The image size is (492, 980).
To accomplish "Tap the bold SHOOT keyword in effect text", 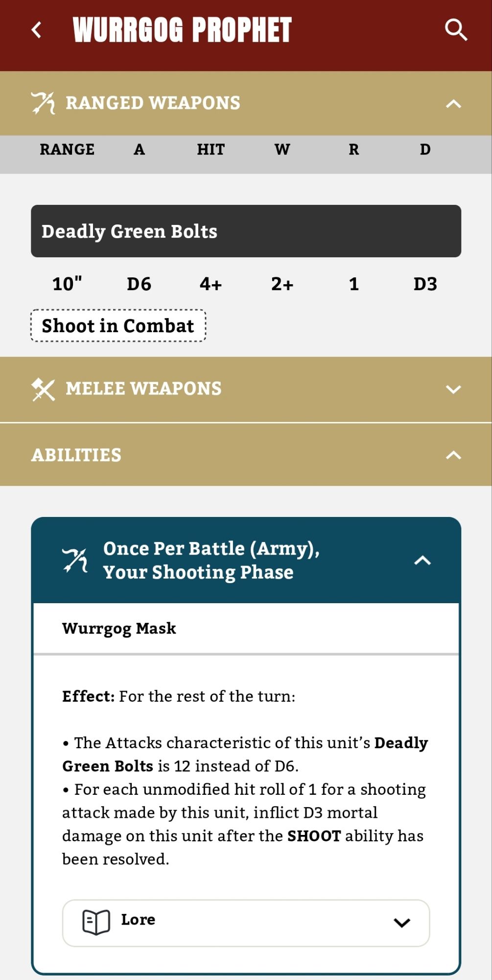I will [x=314, y=836].
